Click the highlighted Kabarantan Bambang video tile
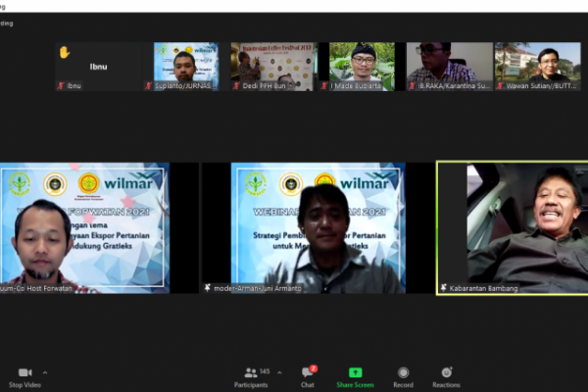Viewport: 588px width, 392px height. coord(512,225)
